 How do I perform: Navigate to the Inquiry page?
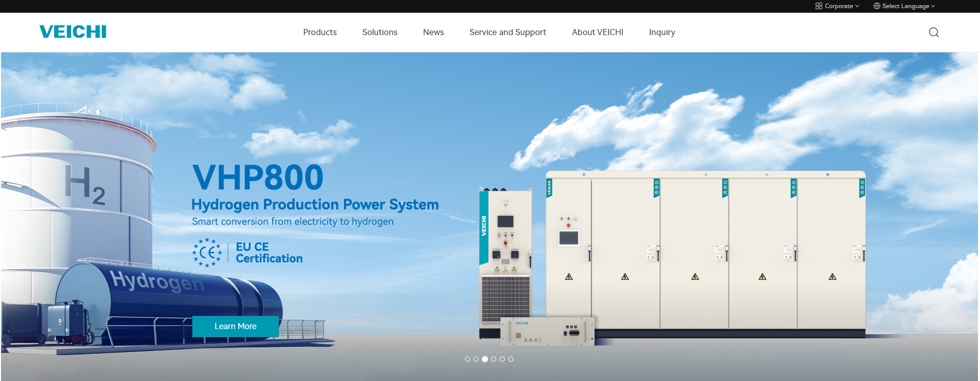661,32
